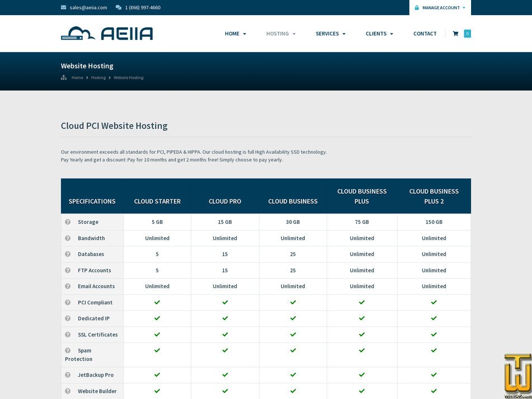Open the shopping cart icon

[455, 34]
